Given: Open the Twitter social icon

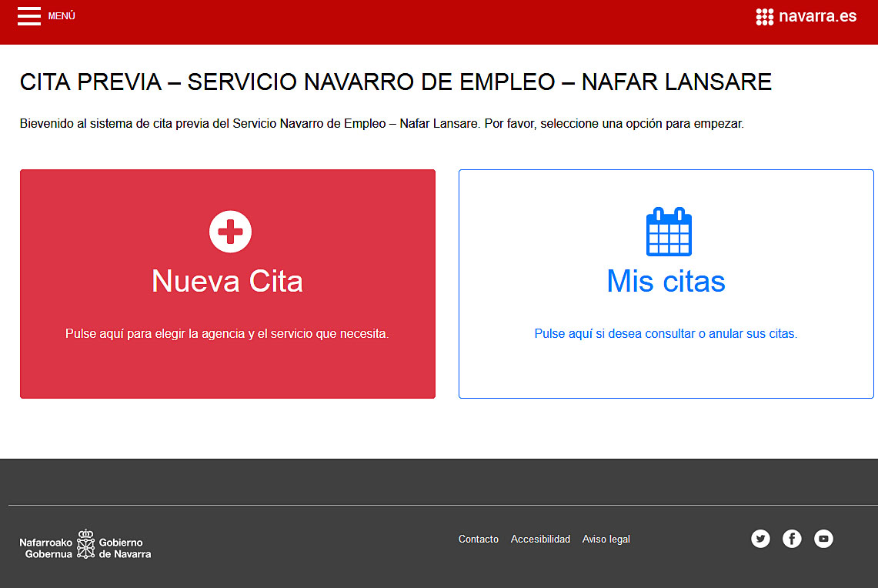Looking at the screenshot, I should point(760,539).
